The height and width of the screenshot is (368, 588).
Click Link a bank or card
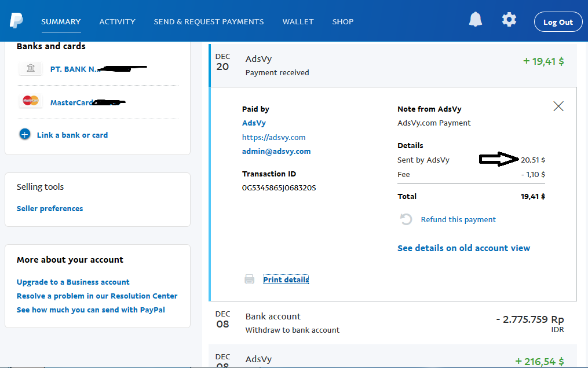point(72,135)
